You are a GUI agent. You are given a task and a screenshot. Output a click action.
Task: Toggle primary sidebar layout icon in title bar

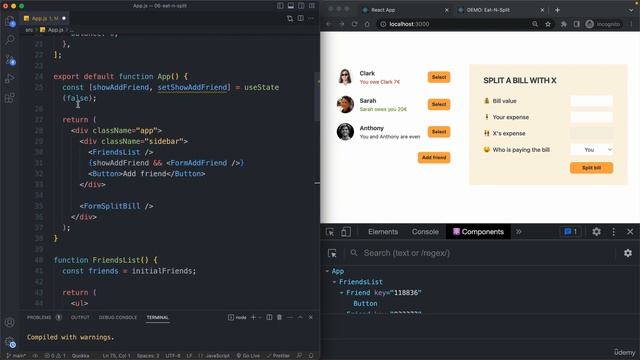(x=280, y=6)
